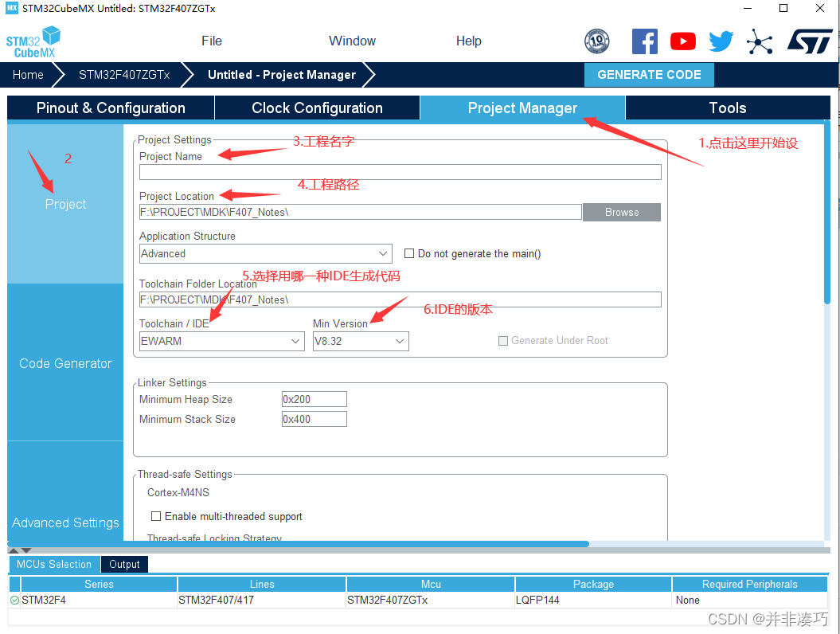
Task: Go to Home breadcrumb
Action: click(x=28, y=75)
